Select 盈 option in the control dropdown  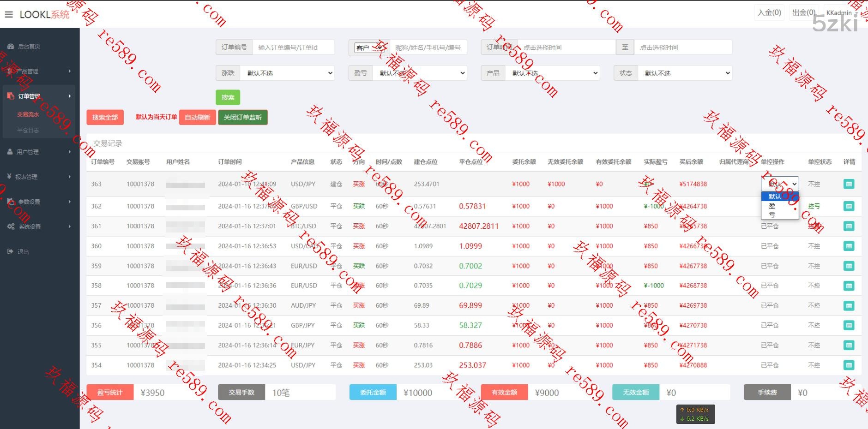(772, 206)
